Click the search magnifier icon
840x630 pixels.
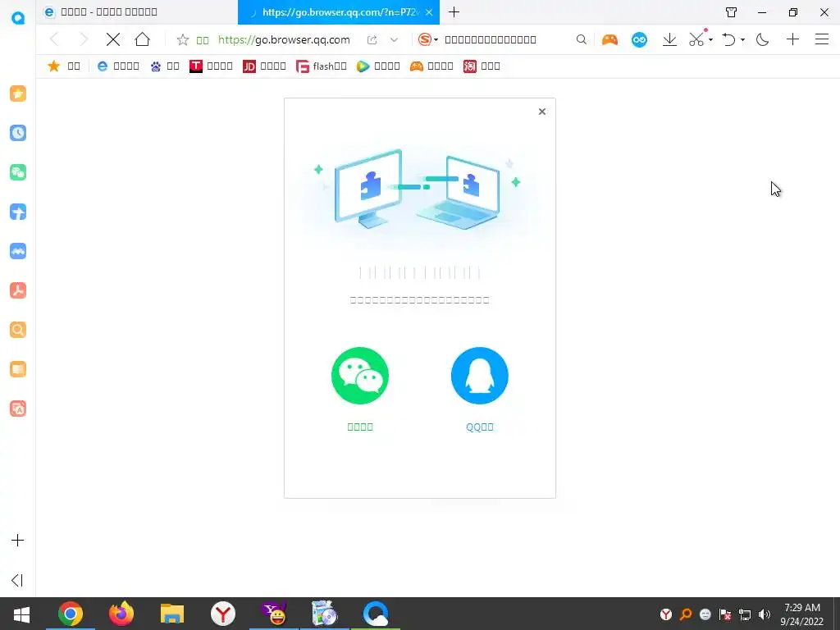(582, 39)
